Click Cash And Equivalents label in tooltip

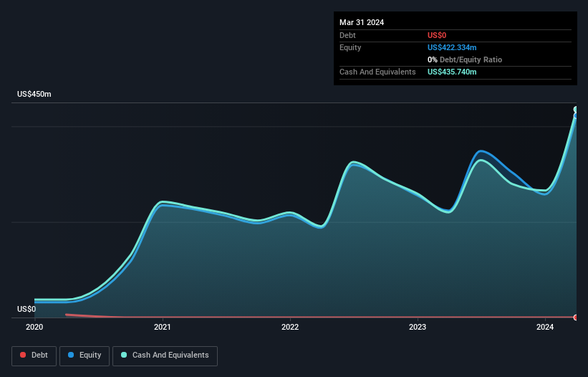pyautogui.click(x=377, y=72)
